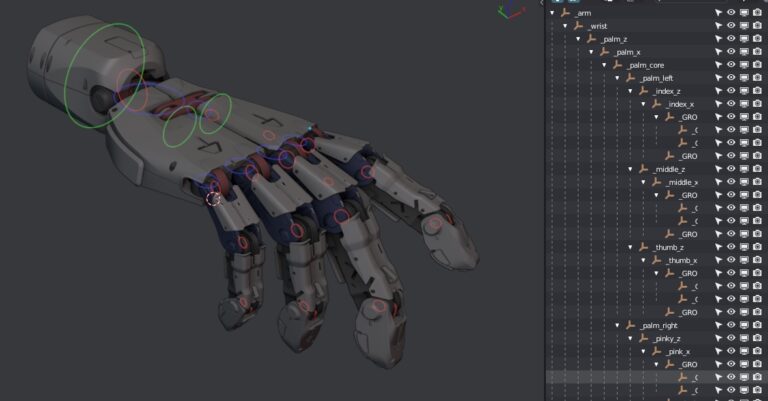Hide _palm_core using the eye icon
This screenshot has width=768, height=401.
(731, 65)
